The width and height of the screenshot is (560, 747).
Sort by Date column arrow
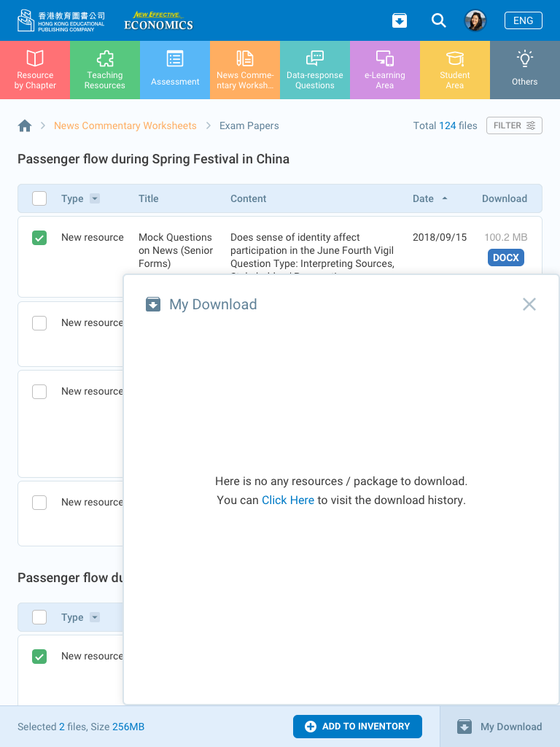tap(445, 198)
